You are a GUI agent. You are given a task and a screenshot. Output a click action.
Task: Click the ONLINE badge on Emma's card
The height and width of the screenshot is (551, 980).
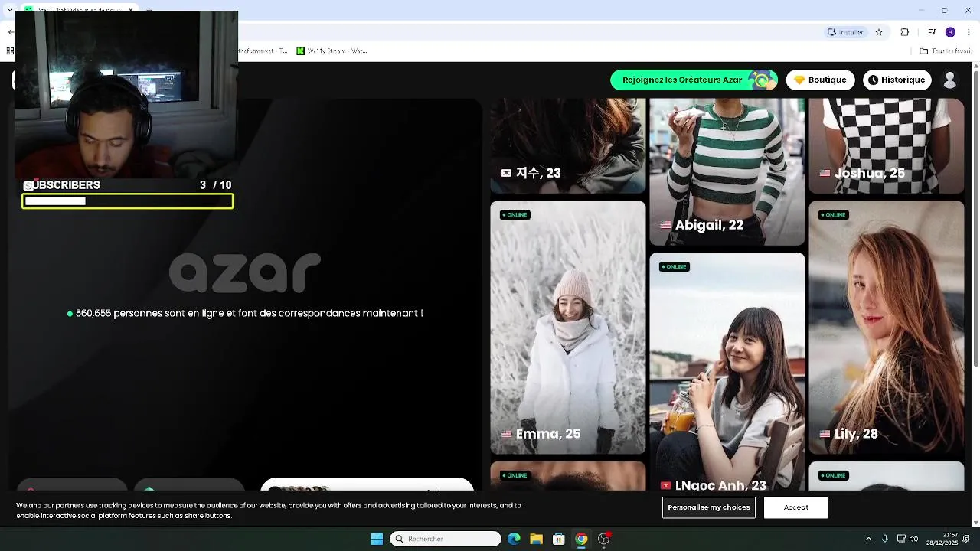514,215
